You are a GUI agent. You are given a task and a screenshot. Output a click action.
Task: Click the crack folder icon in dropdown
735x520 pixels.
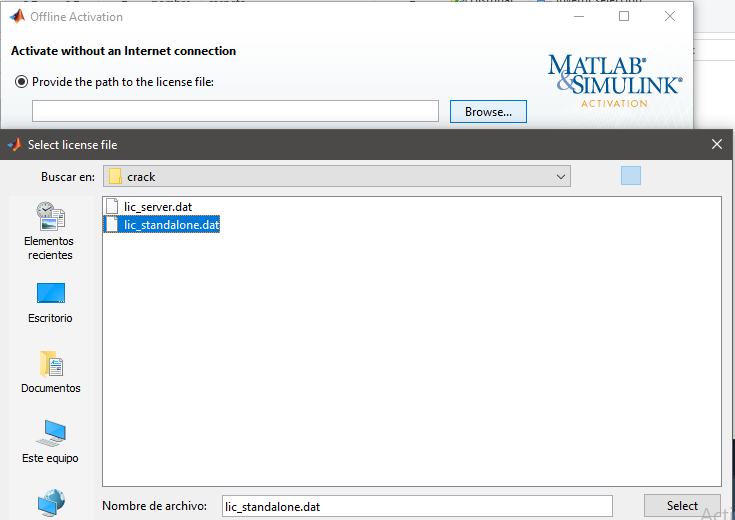(x=115, y=176)
